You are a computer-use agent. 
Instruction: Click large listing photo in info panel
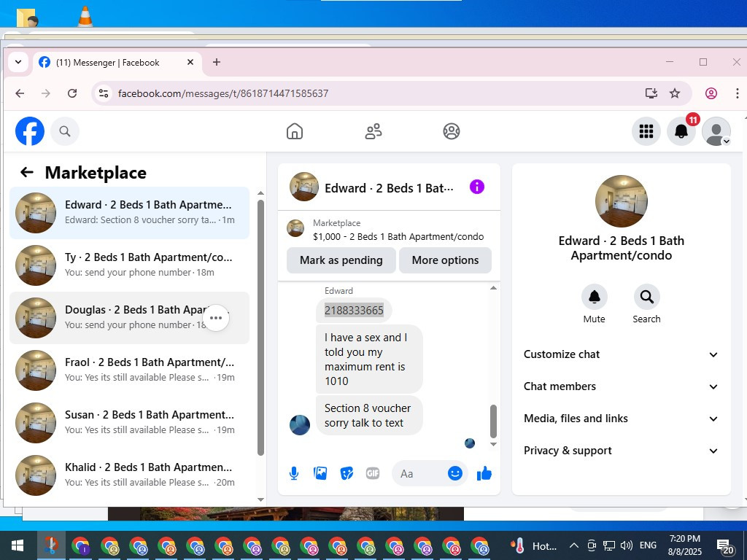pyautogui.click(x=622, y=201)
